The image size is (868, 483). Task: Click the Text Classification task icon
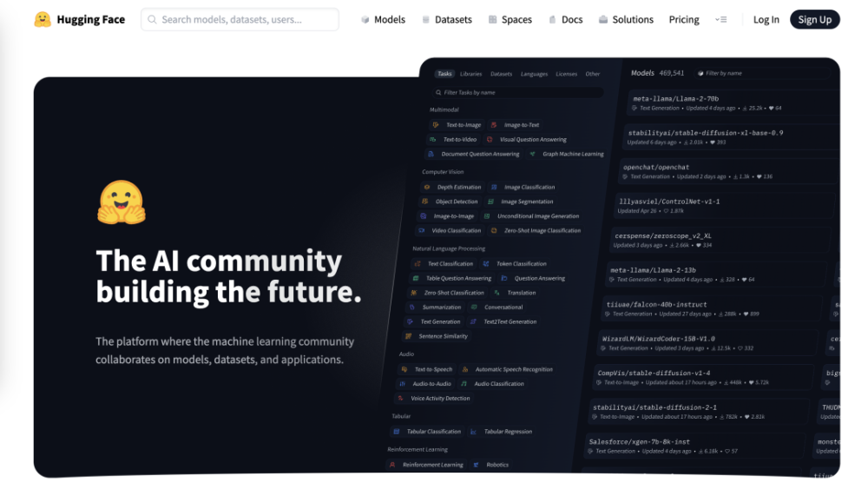click(x=418, y=264)
